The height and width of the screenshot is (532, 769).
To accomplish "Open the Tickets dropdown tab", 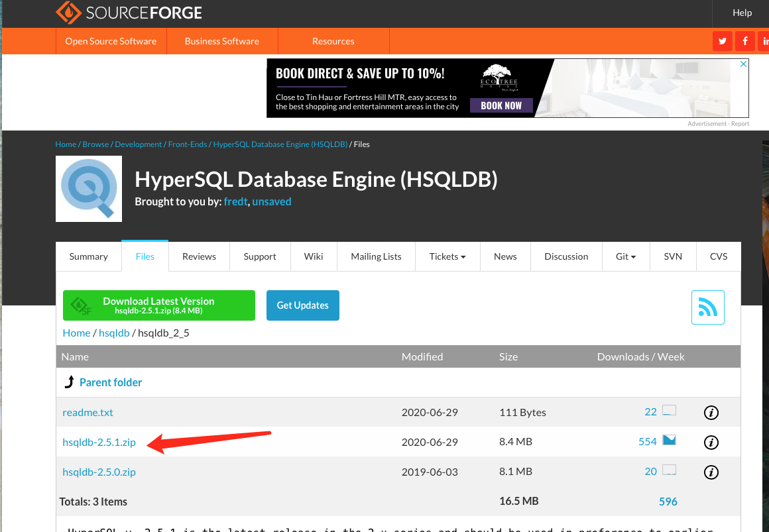I will pyautogui.click(x=447, y=256).
